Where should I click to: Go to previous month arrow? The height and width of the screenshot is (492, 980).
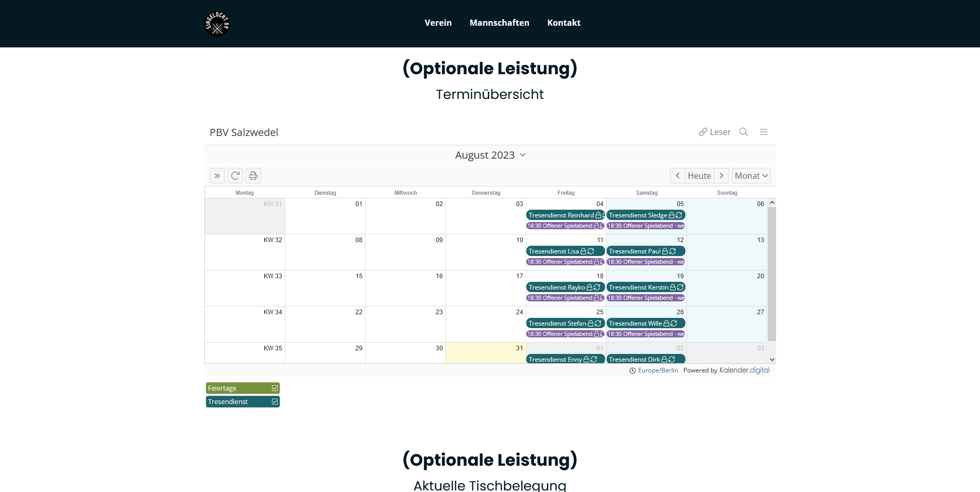click(677, 176)
